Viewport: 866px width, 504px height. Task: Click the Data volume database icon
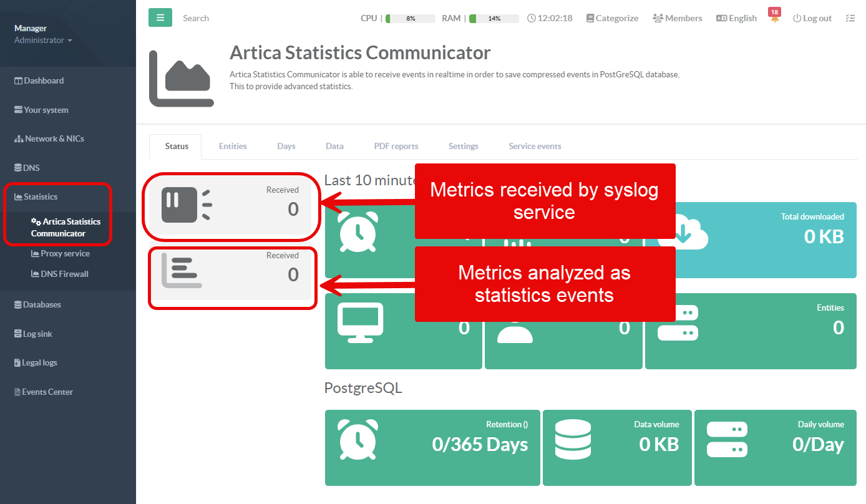coord(573,439)
